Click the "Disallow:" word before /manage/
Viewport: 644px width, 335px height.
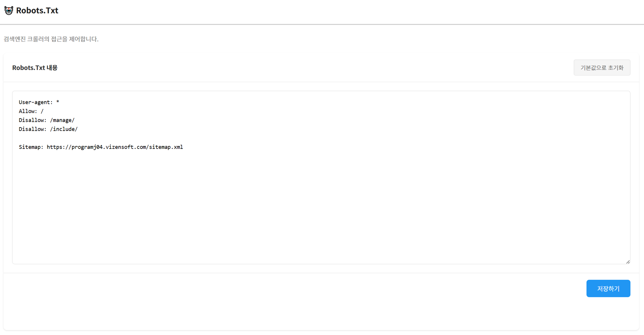pos(32,120)
